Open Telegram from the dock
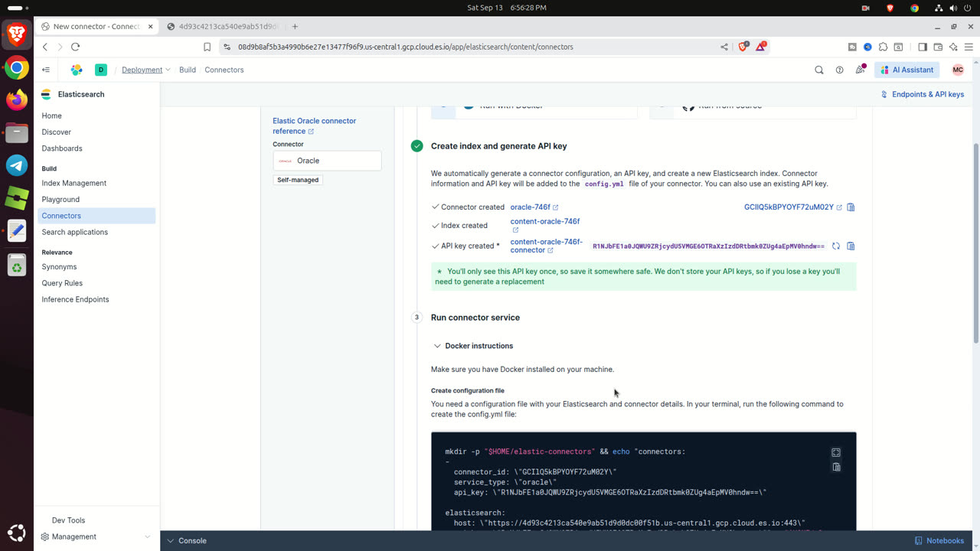This screenshot has height=551, width=980. (17, 165)
